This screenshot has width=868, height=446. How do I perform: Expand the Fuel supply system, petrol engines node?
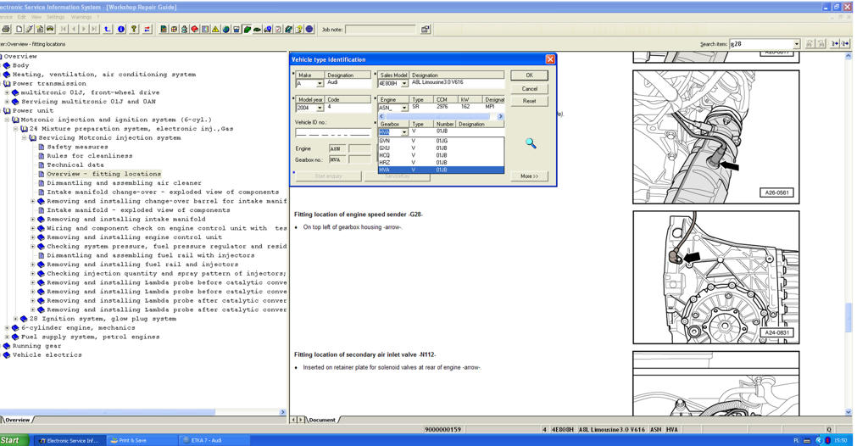pyautogui.click(x=7, y=337)
